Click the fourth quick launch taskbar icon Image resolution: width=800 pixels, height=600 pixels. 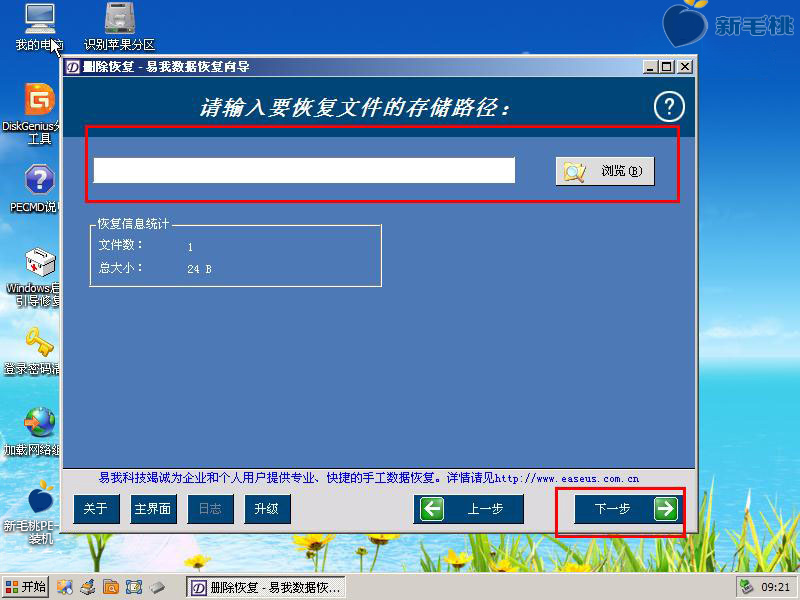click(134, 587)
